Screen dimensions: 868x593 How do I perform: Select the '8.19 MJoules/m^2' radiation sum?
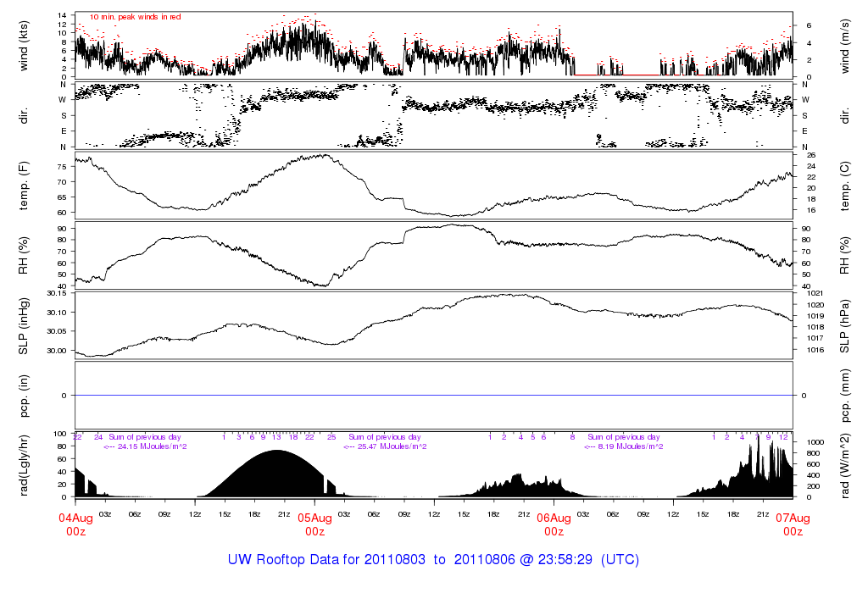click(x=631, y=446)
